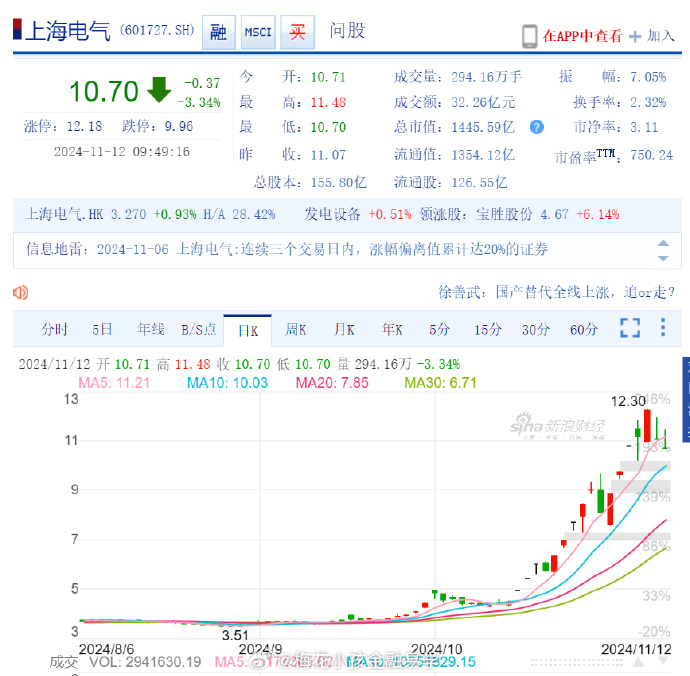The height and width of the screenshot is (676, 690).
Task: Click the 3.51 low price marker on chart
Action: [235, 635]
